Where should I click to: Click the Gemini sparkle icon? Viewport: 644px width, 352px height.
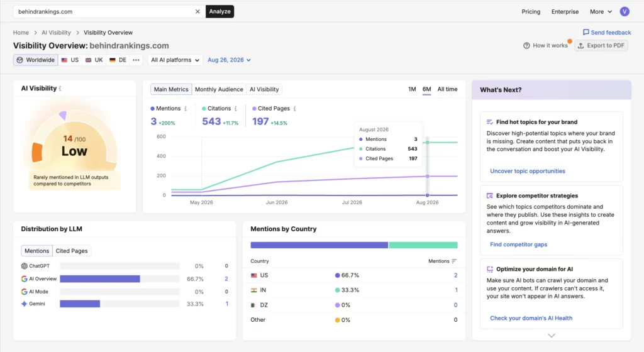pyautogui.click(x=25, y=304)
